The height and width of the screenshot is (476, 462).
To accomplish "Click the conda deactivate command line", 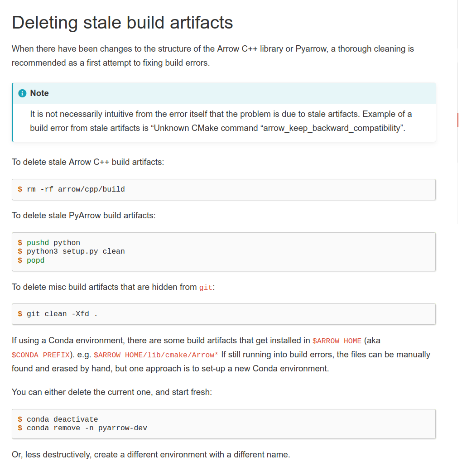I will click(62, 419).
